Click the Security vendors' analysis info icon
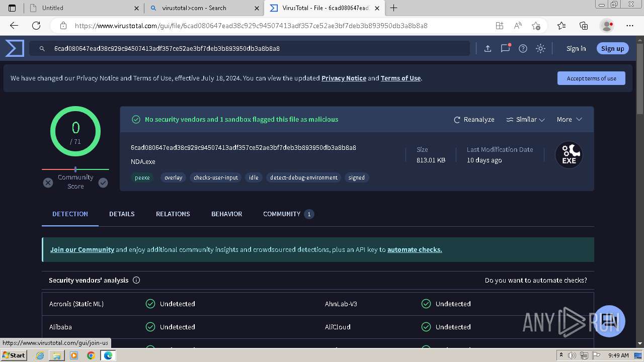Image resolution: width=644 pixels, height=362 pixels. [136, 280]
